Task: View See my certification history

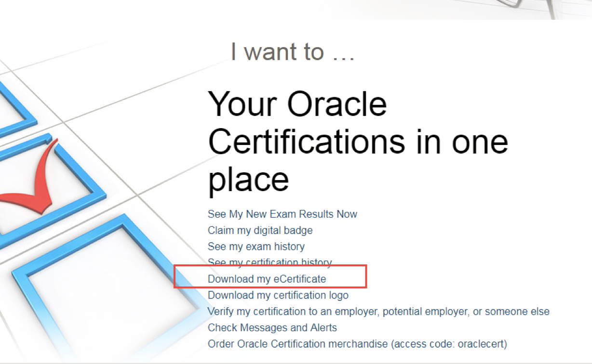Action: (270, 262)
